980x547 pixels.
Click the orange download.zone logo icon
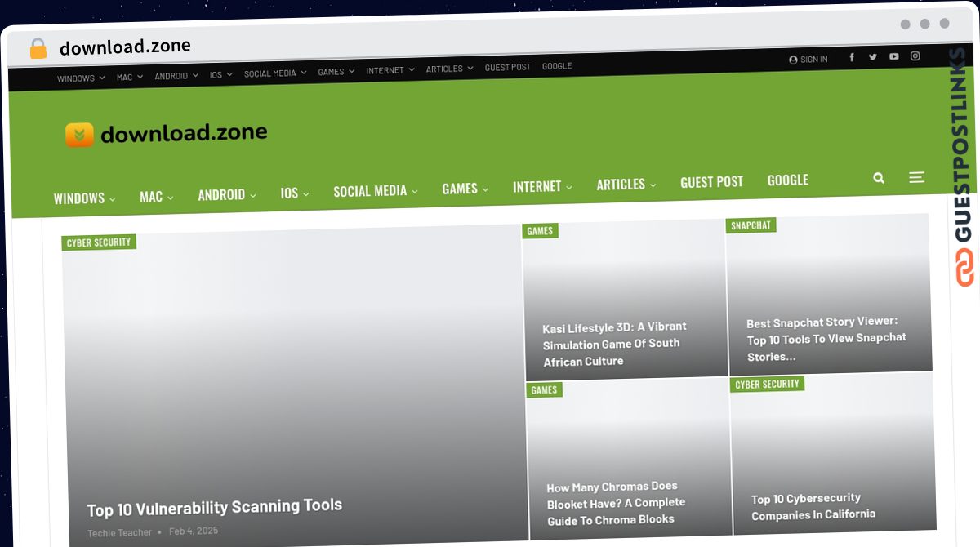[80, 135]
